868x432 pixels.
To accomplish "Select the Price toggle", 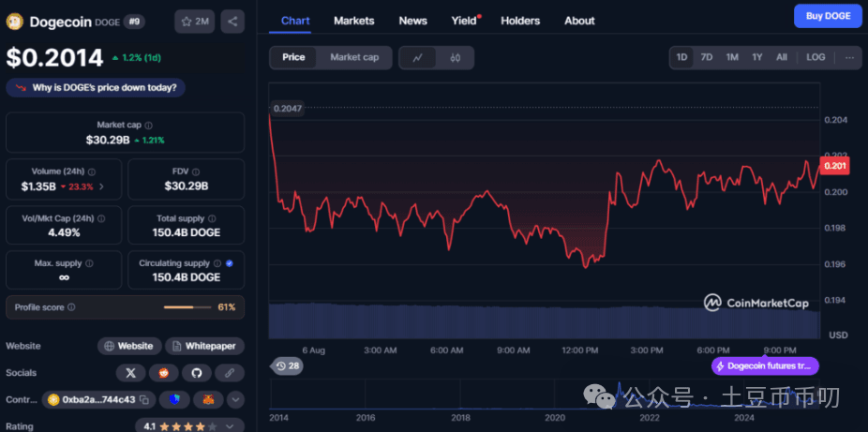I will [x=293, y=57].
